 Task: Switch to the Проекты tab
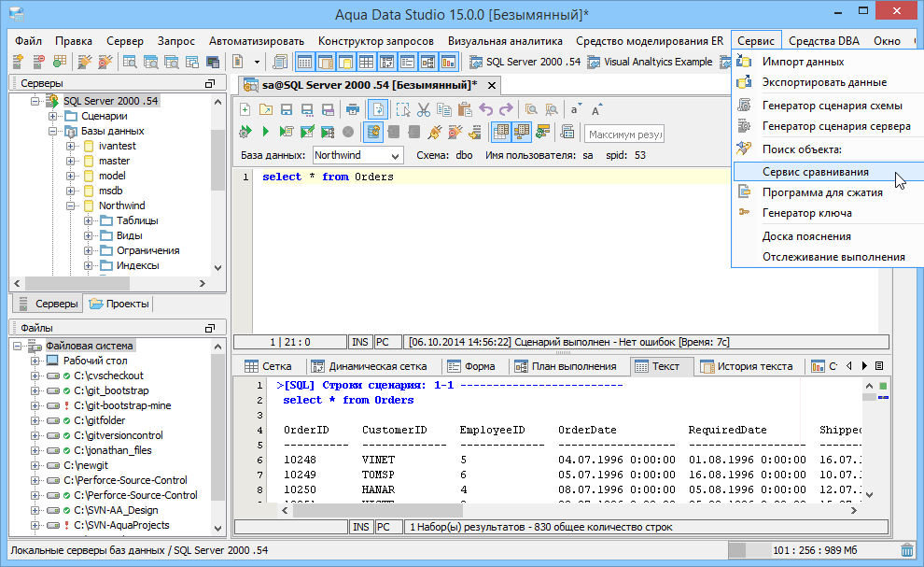tap(119, 304)
